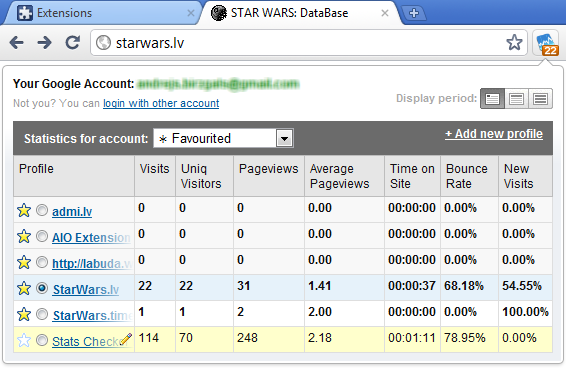566x389 pixels.
Task: Edit Stats Checker profile with pencil icon
Action: (126, 339)
